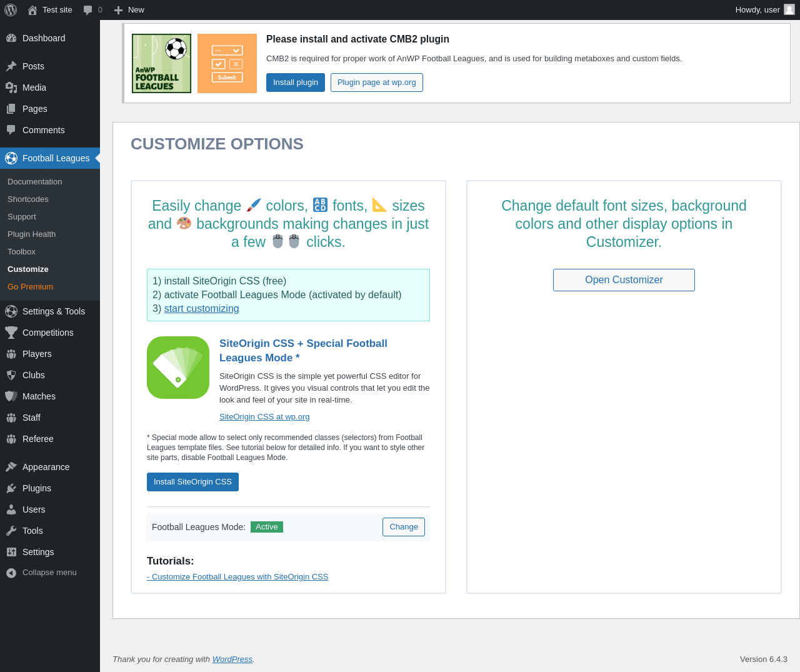The height and width of the screenshot is (672, 800).
Task: Click the Dashboard gauge icon
Action: (11, 38)
